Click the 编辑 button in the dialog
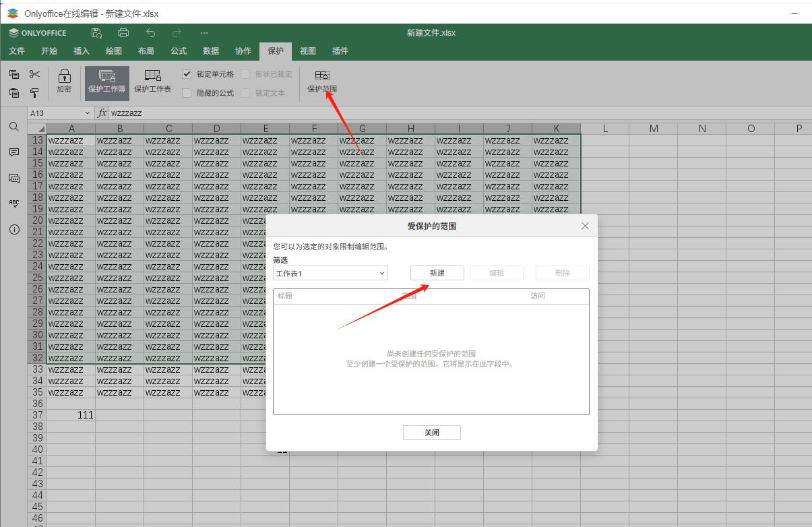This screenshot has width=812, height=527. tap(497, 273)
